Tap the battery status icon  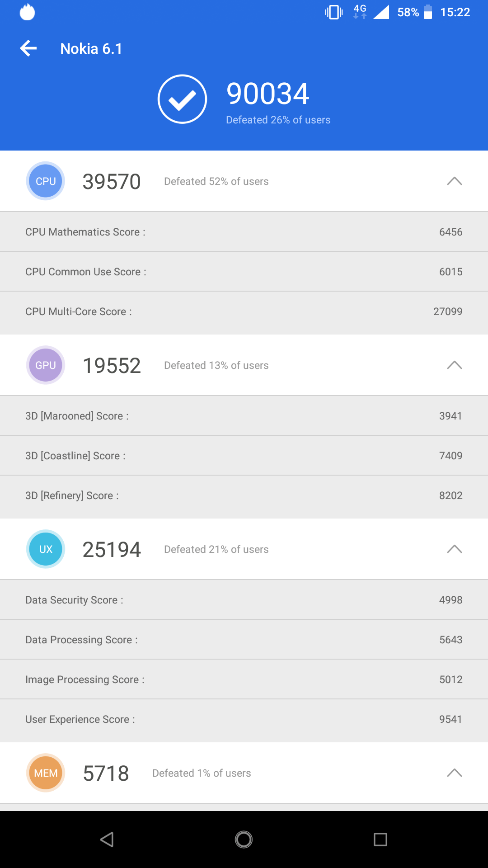[x=428, y=12]
